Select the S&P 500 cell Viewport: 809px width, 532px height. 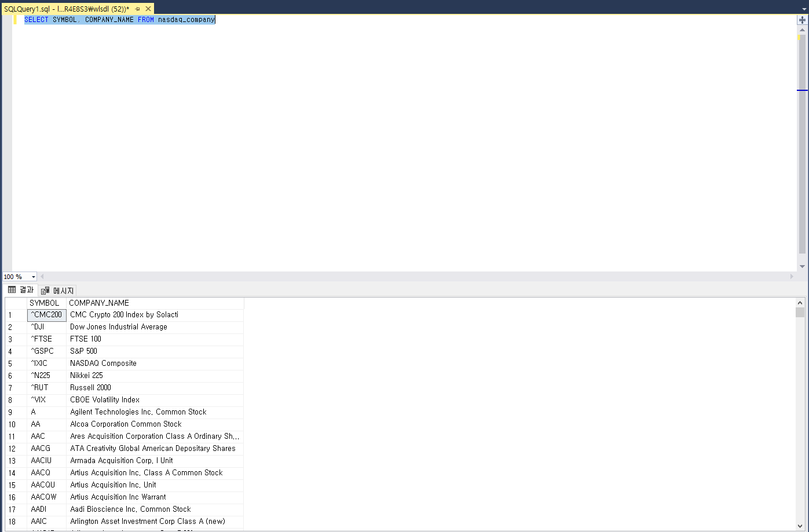155,351
